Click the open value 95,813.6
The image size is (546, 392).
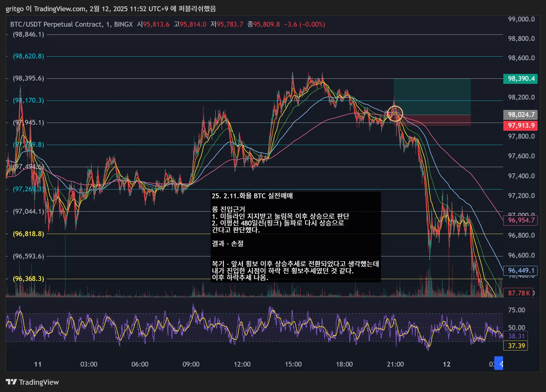point(156,24)
